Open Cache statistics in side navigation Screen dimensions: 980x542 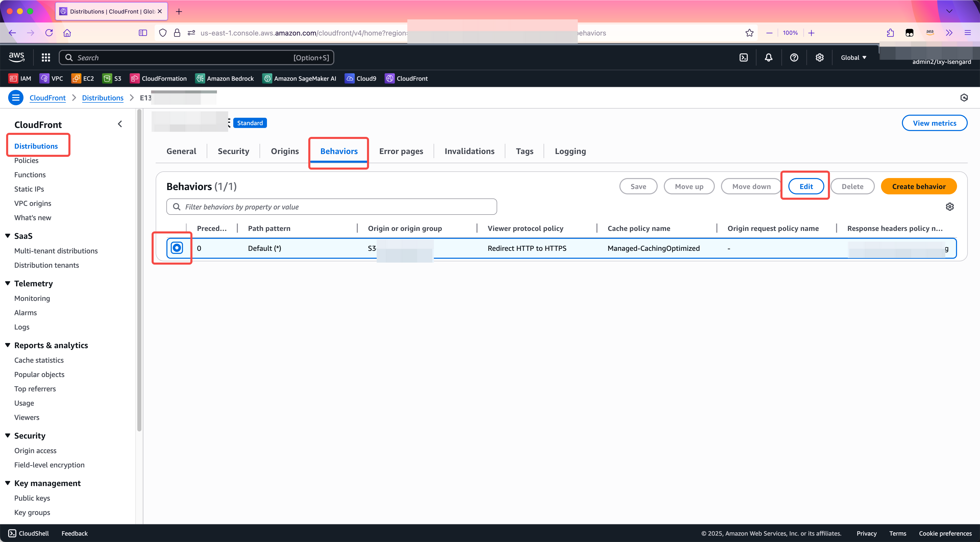pos(39,360)
